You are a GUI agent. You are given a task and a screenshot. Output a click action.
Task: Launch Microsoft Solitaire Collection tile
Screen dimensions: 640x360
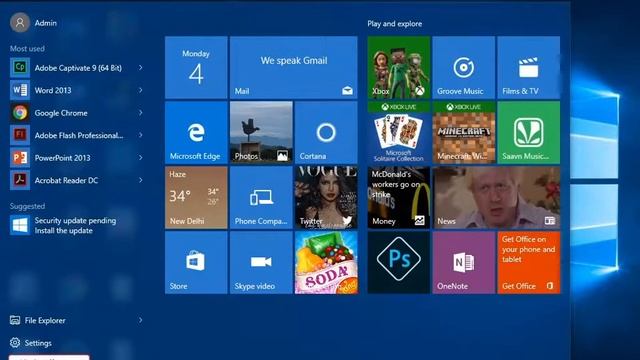(x=398, y=133)
